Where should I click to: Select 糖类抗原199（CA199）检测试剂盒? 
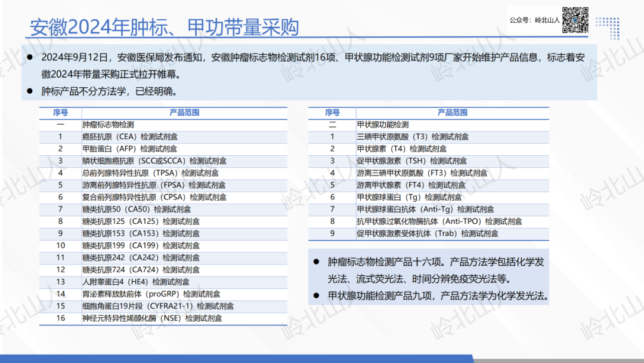[x=141, y=246]
